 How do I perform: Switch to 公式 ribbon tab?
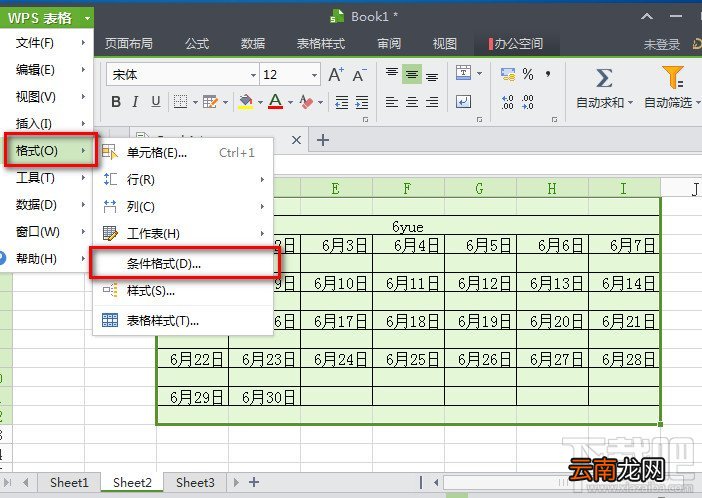click(x=197, y=44)
